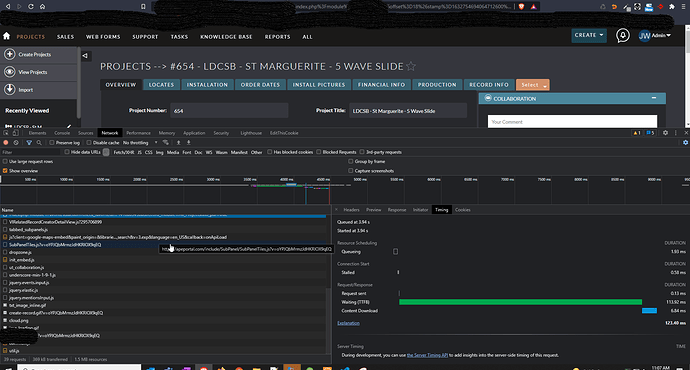Check the Disable cache option
This screenshot has width=690, height=370.
pyautogui.click(x=89, y=143)
